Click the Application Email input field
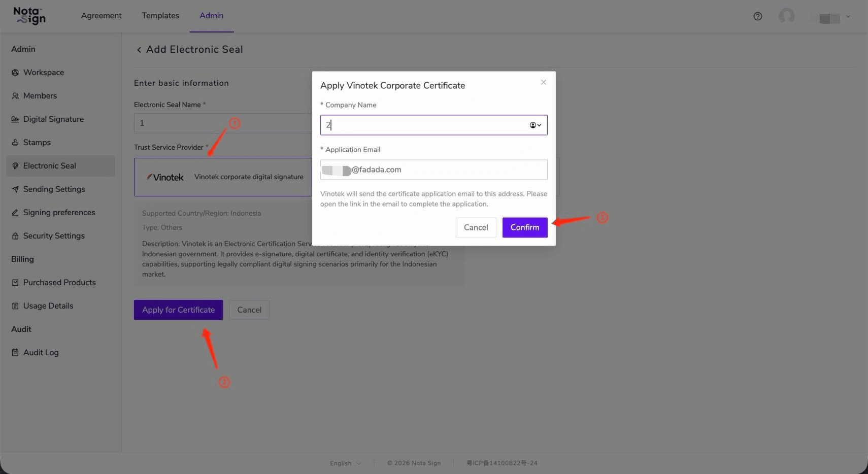This screenshot has height=474, width=868. tap(434, 170)
